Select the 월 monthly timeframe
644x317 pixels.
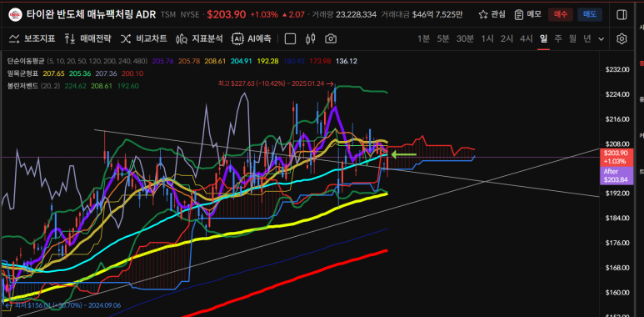point(573,39)
